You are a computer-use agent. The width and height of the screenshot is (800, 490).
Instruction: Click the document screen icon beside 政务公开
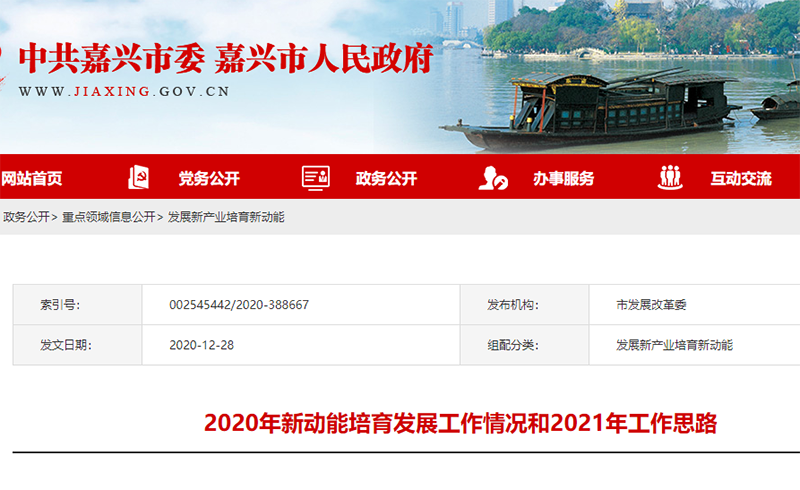click(316, 178)
